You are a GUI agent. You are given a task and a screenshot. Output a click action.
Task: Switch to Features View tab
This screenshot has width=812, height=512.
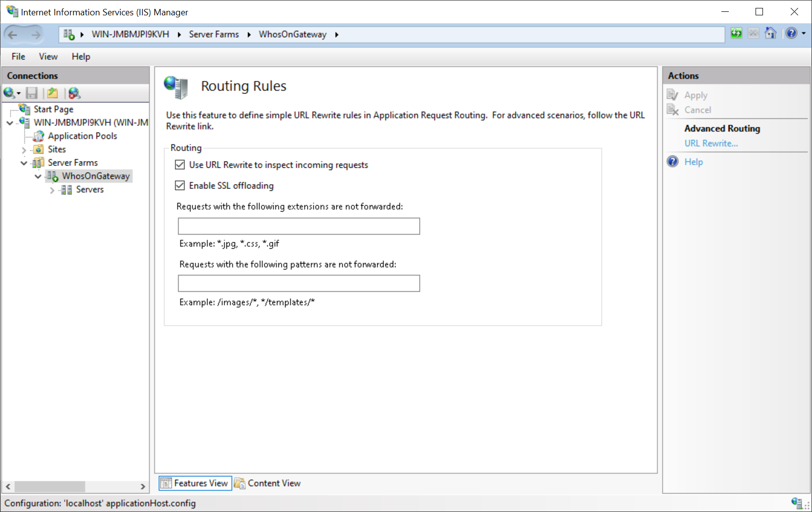coord(195,483)
